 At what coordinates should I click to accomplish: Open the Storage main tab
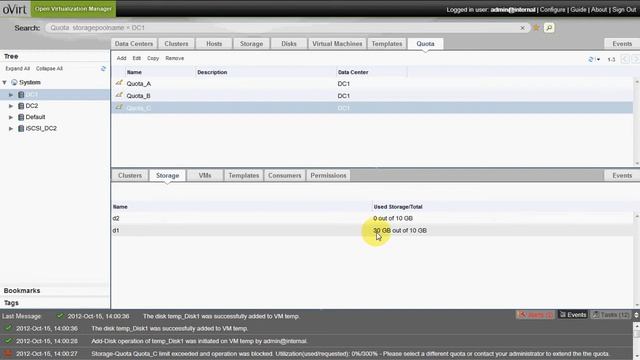click(x=251, y=44)
